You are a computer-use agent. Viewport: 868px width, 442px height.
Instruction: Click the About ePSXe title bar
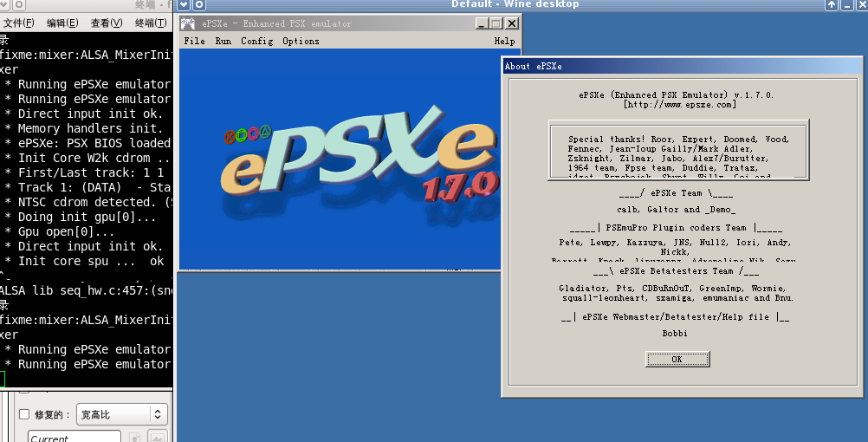[682, 66]
